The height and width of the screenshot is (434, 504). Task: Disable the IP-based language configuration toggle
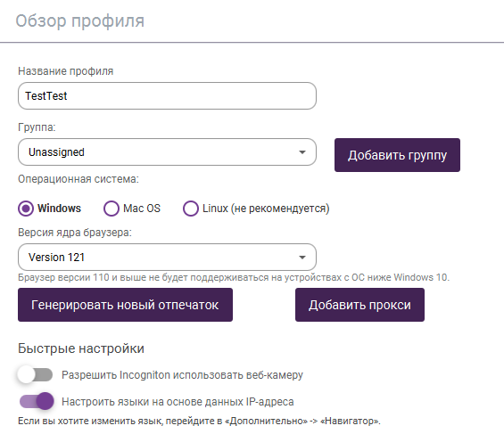pos(37,401)
